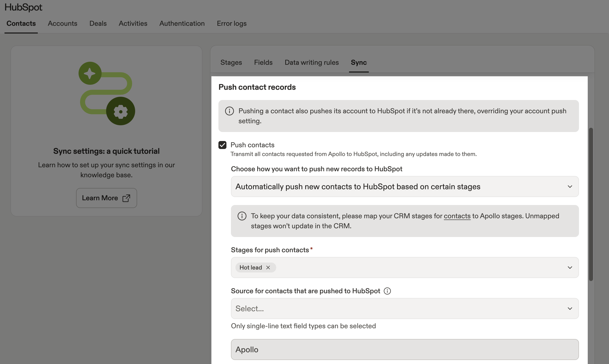The width and height of the screenshot is (609, 364).
Task: Open the Authentication tab
Action: tap(182, 23)
